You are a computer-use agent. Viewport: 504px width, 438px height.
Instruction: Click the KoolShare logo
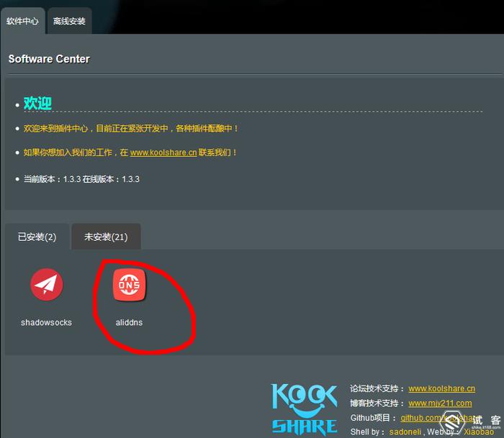coord(304,409)
